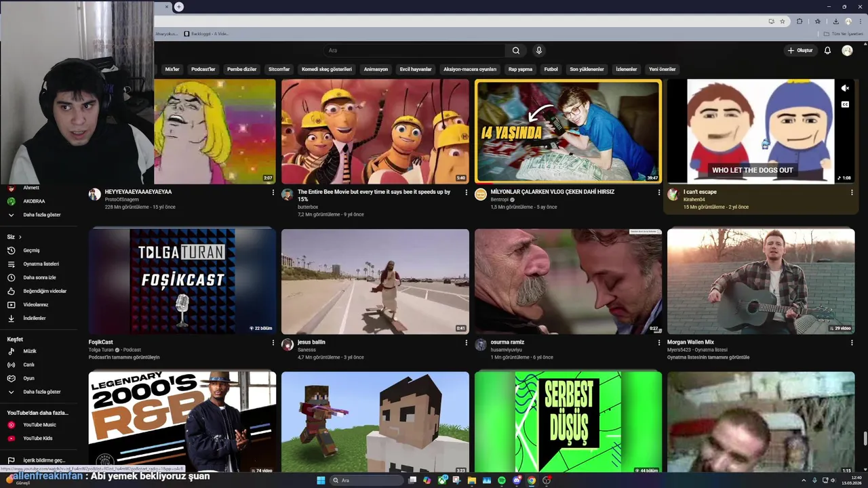Select the Futbol filter chip

[551, 69]
